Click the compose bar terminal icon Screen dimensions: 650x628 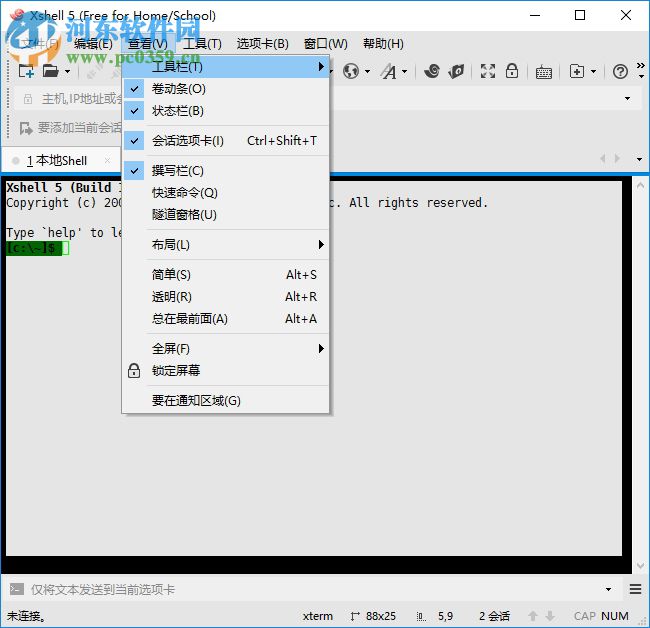coord(17,589)
